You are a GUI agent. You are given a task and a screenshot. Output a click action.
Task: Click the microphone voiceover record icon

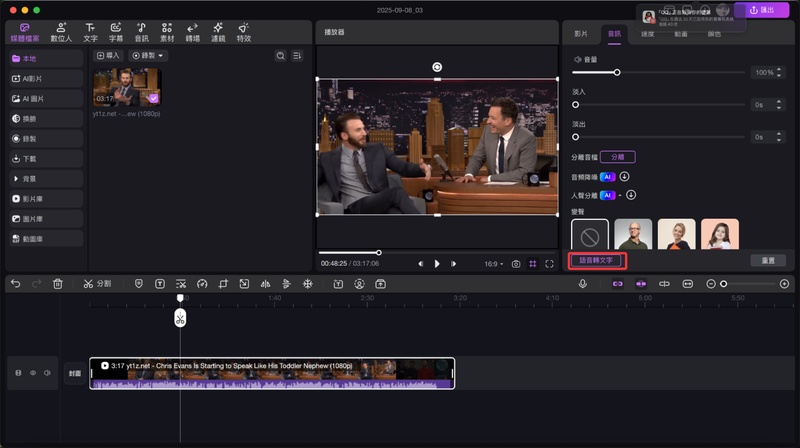582,284
